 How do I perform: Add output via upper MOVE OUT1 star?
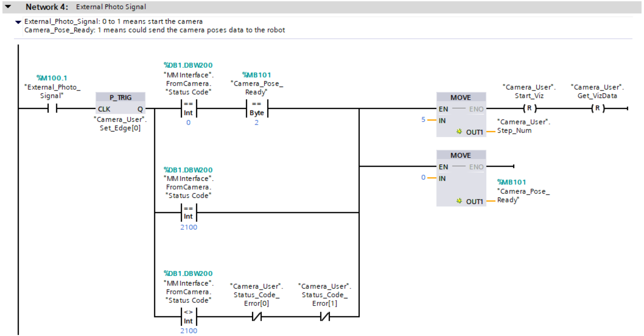(x=459, y=131)
